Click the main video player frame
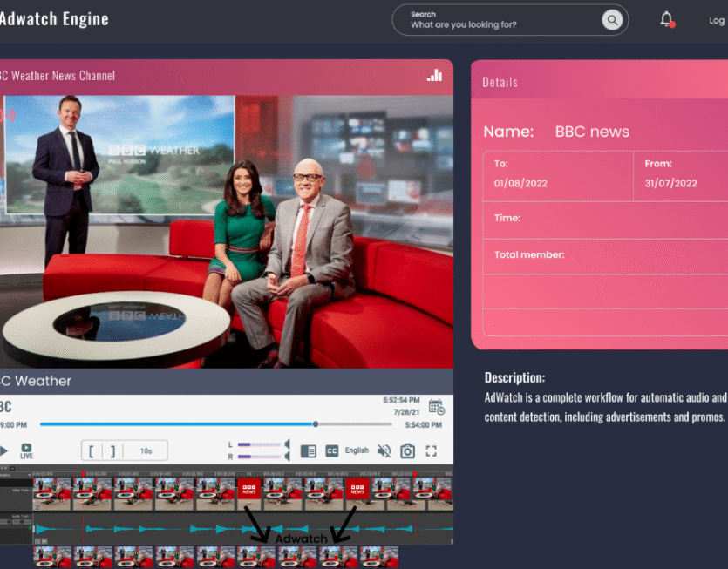This screenshot has width=728, height=569. click(x=227, y=232)
